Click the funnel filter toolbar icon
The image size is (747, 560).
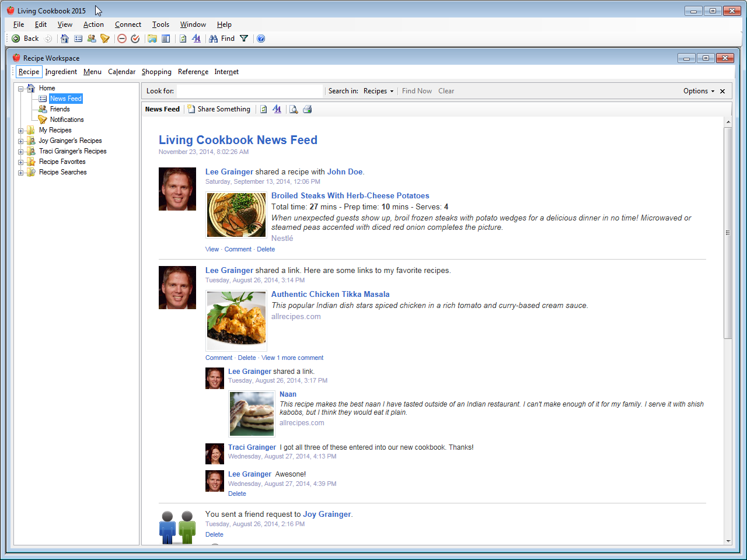point(244,38)
